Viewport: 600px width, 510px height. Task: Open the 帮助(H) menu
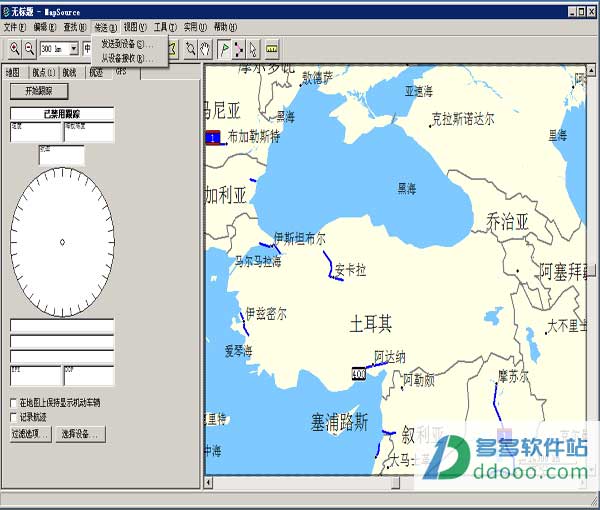(225, 27)
